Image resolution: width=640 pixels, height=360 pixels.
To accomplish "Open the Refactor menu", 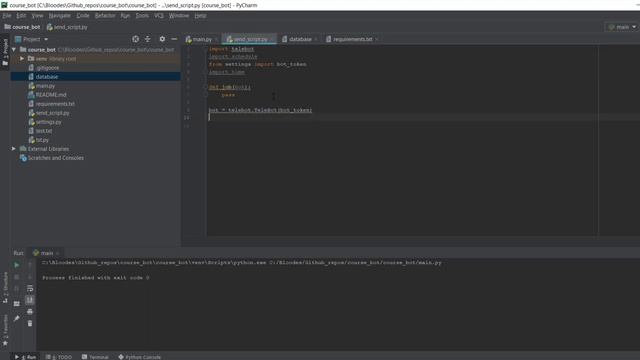I will tap(105, 16).
